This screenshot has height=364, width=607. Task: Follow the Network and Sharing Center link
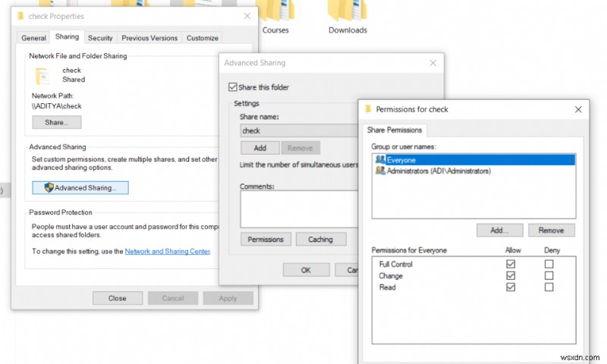point(167,251)
